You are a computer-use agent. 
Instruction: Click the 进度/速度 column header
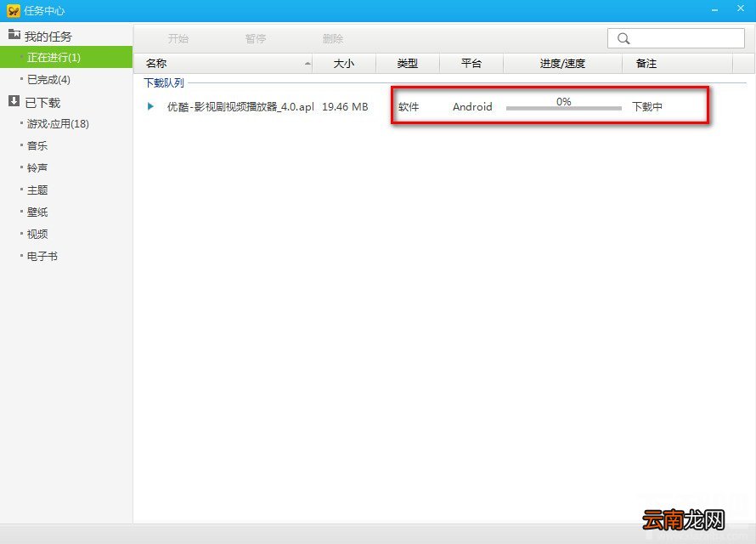tap(562, 64)
